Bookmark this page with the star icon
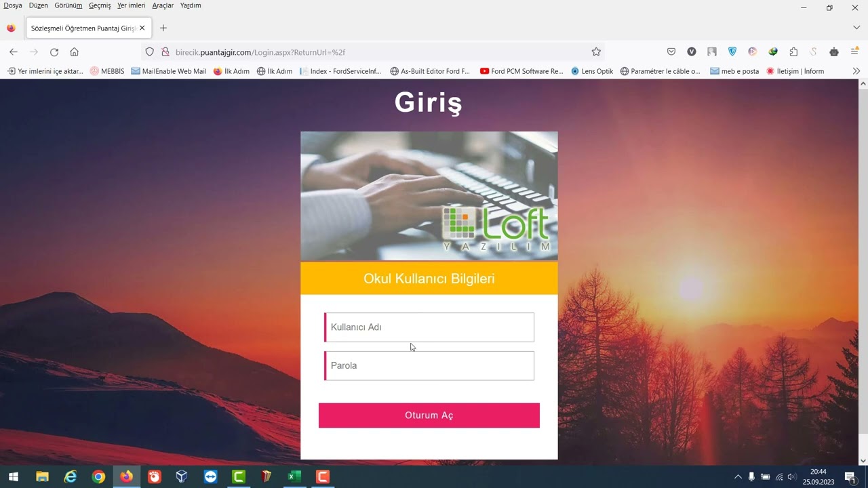Image resolution: width=868 pixels, height=488 pixels. tap(596, 52)
